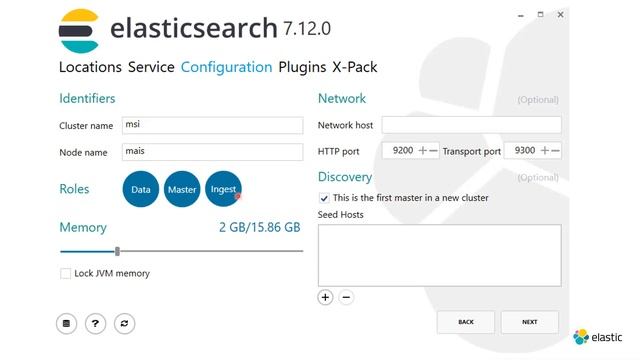Increase Transport port with plus stepper
Image resolution: width=640 pixels, height=360 pixels.
[544, 151]
